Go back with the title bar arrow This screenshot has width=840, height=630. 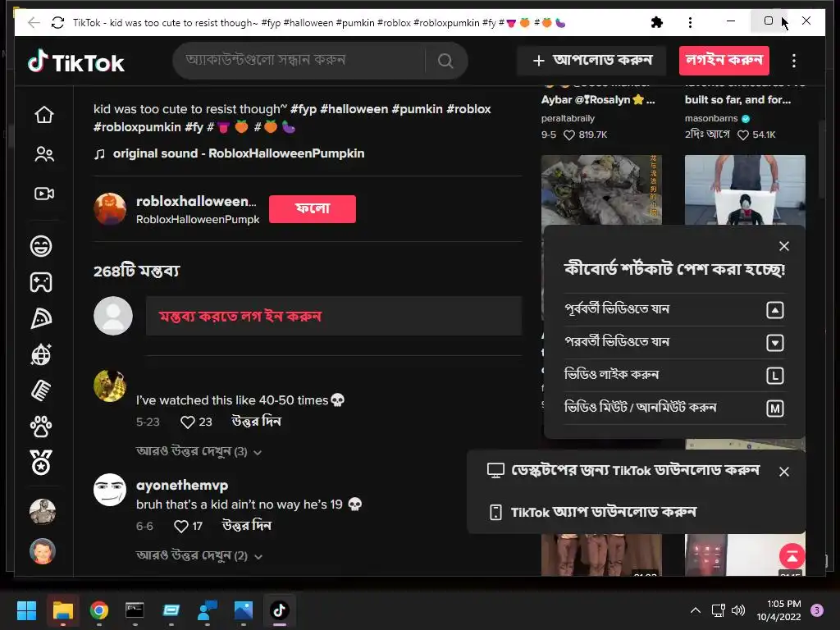coord(34,22)
